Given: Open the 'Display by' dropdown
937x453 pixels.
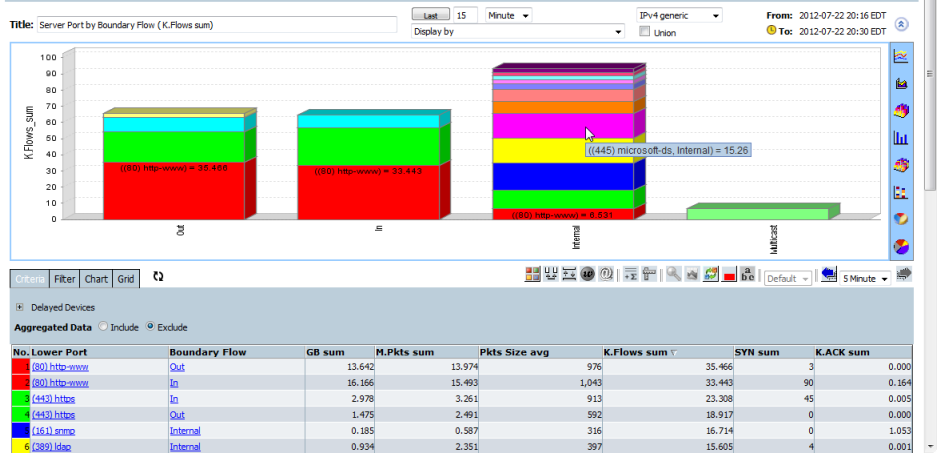Looking at the screenshot, I should 518,32.
